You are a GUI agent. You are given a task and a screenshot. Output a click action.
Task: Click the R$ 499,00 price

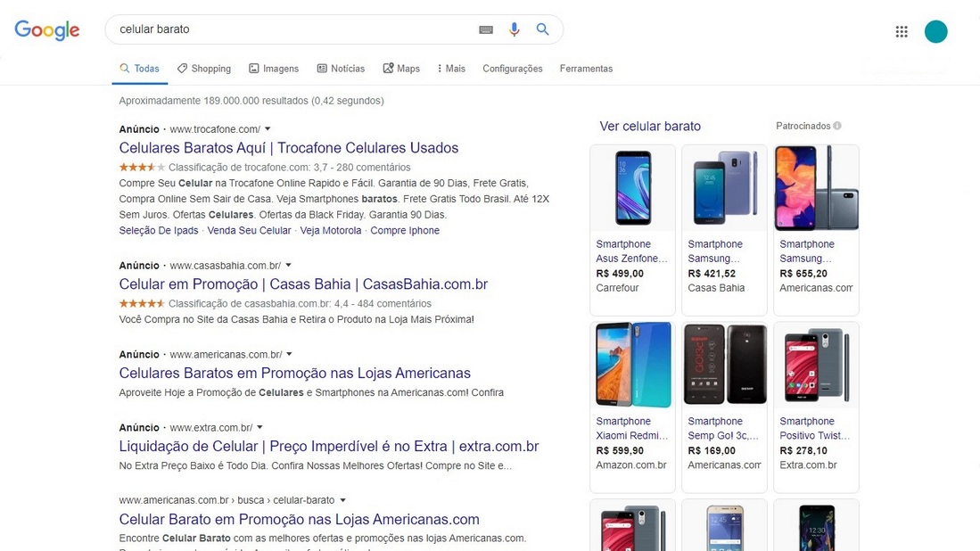[x=620, y=274]
